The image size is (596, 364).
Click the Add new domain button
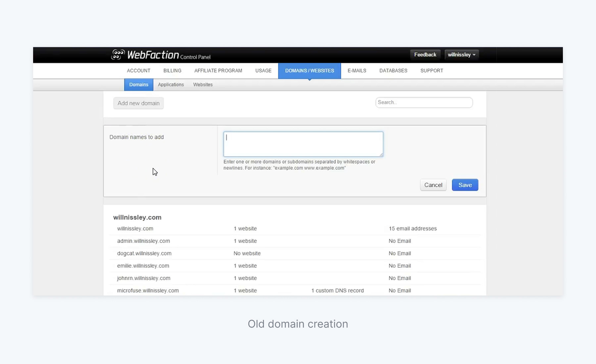[138, 103]
